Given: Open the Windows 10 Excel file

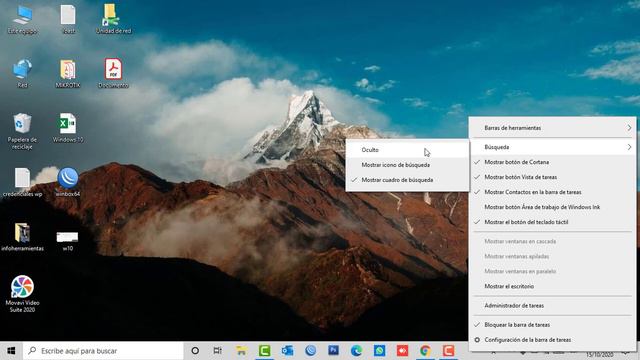Looking at the screenshot, I should [x=68, y=128].
